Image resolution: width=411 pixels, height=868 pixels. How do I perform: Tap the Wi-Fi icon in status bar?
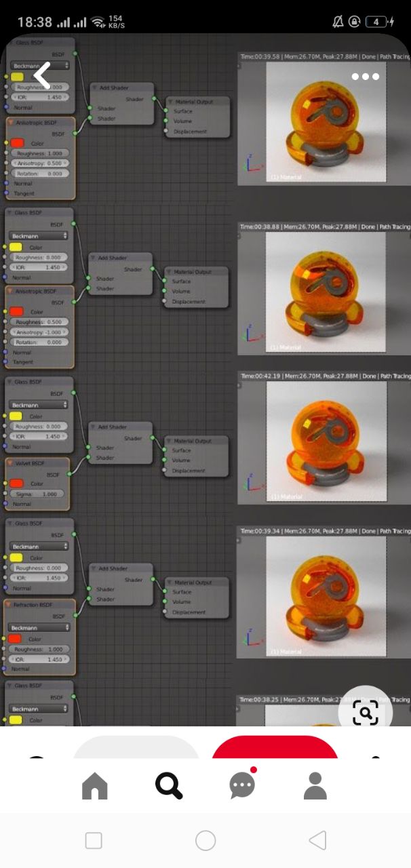99,22
